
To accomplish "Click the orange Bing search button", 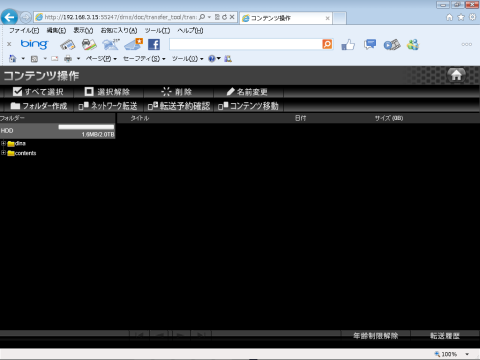I will point(327,44).
